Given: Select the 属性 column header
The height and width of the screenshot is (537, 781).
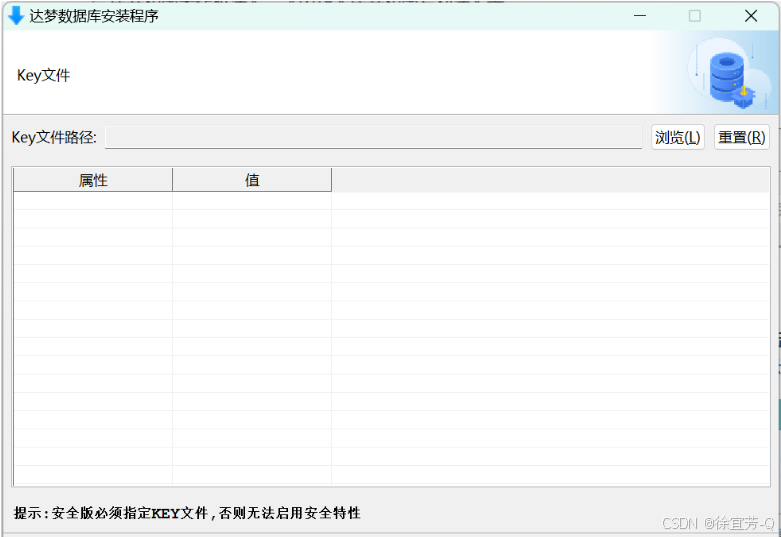Looking at the screenshot, I should [x=93, y=180].
